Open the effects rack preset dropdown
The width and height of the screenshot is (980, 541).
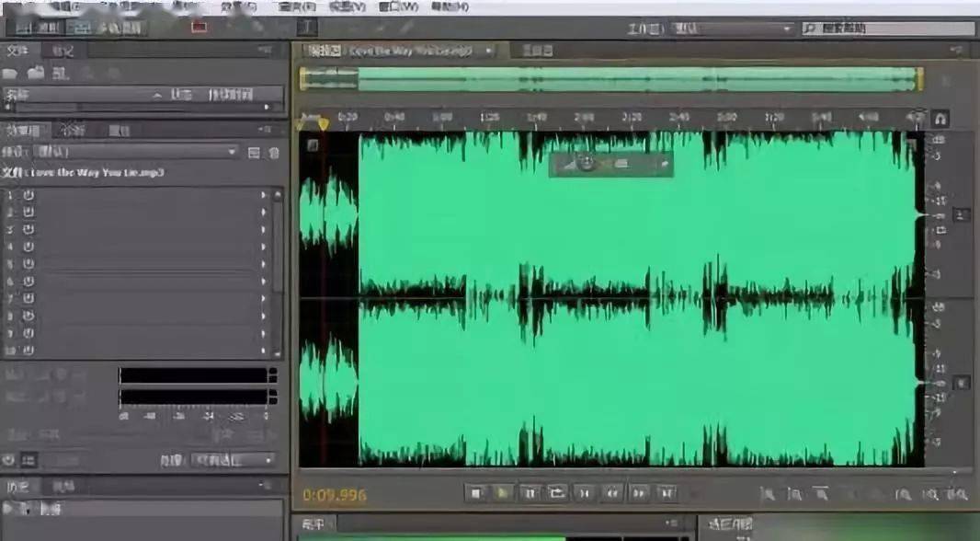(x=231, y=152)
